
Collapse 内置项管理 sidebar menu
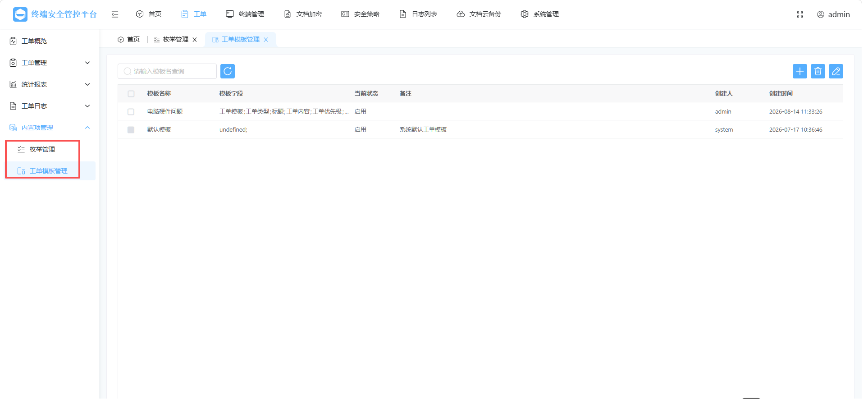50,128
